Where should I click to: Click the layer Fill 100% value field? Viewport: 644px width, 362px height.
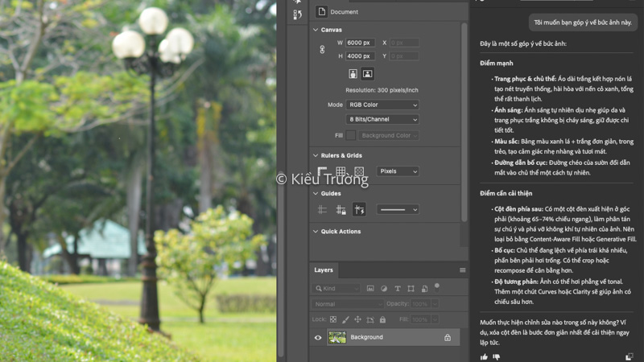[x=420, y=319]
